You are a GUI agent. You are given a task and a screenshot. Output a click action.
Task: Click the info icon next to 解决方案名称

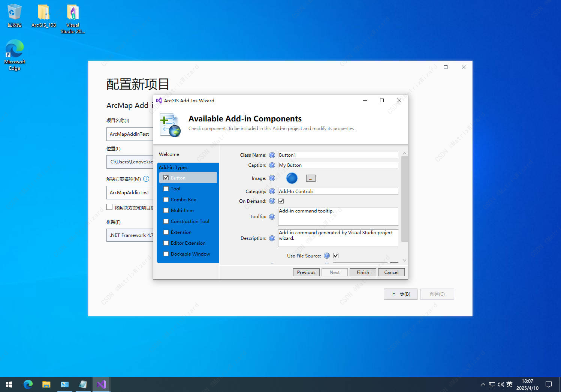(146, 179)
